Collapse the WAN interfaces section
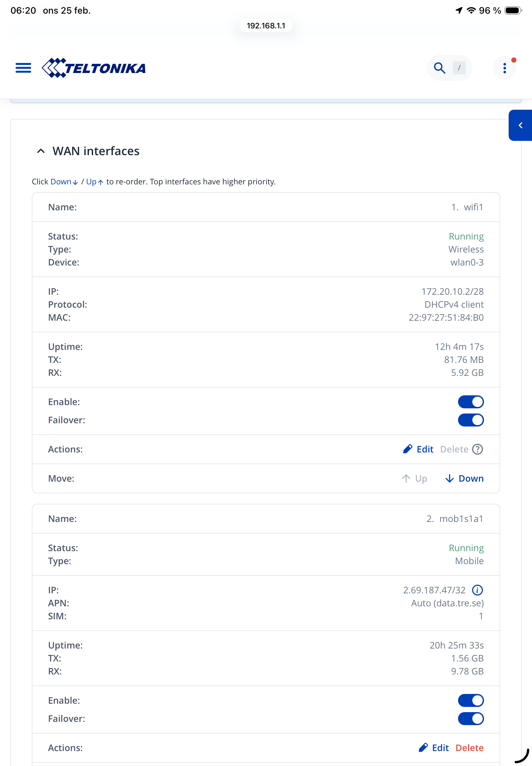Viewport: 532px width, 766px height. coord(41,151)
